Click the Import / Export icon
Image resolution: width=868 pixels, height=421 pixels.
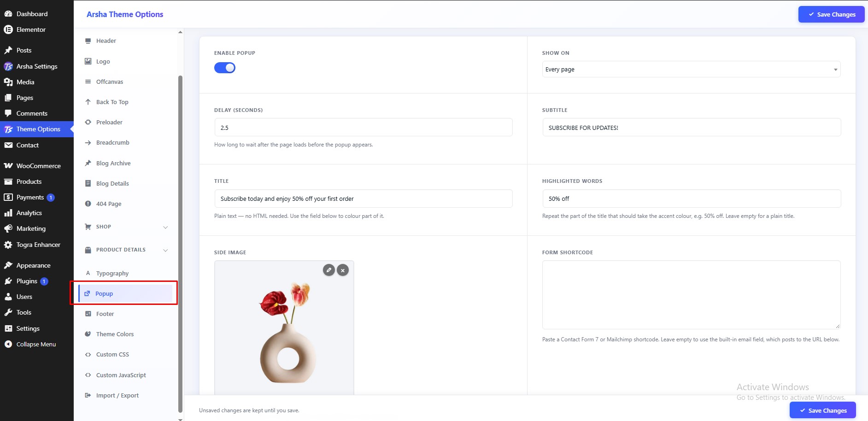(x=88, y=395)
